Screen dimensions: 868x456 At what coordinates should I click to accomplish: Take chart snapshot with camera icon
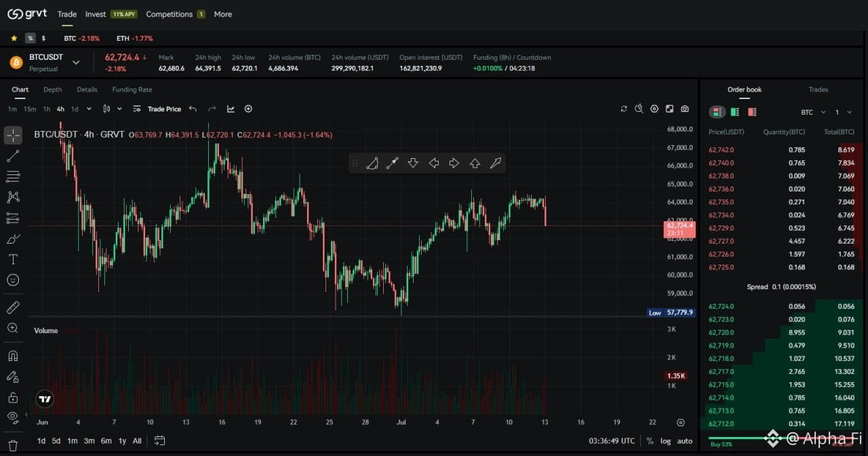(685, 109)
